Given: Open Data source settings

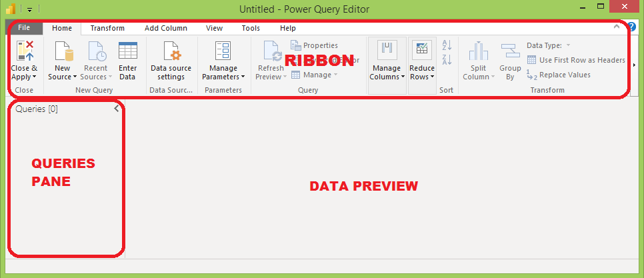Looking at the screenshot, I should [171, 61].
